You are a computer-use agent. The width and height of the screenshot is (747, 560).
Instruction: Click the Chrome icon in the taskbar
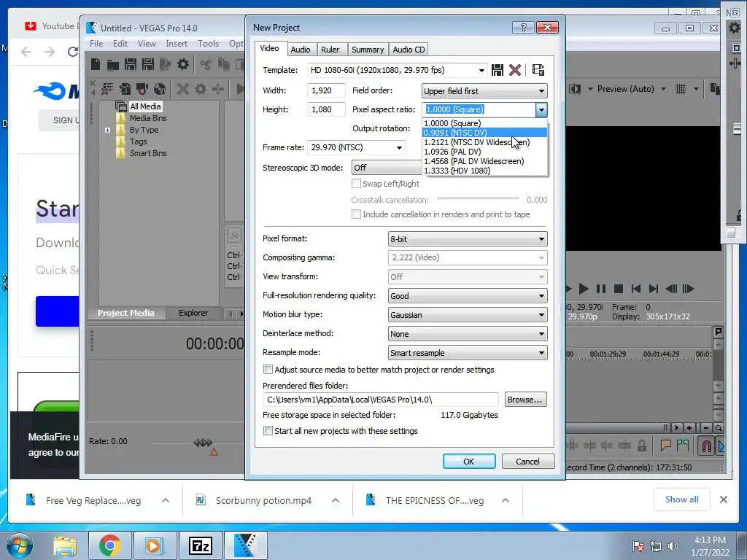pyautogui.click(x=109, y=545)
